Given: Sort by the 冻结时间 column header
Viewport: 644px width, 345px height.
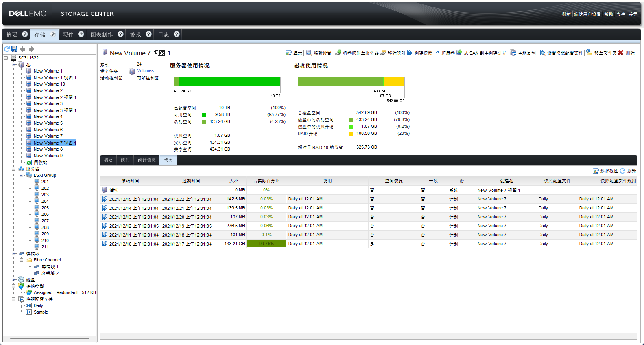Looking at the screenshot, I should point(130,181).
